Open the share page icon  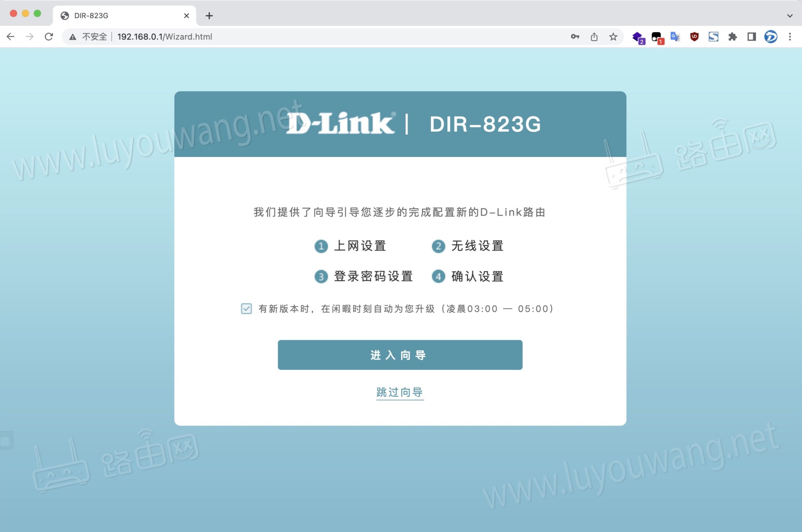[x=594, y=37]
